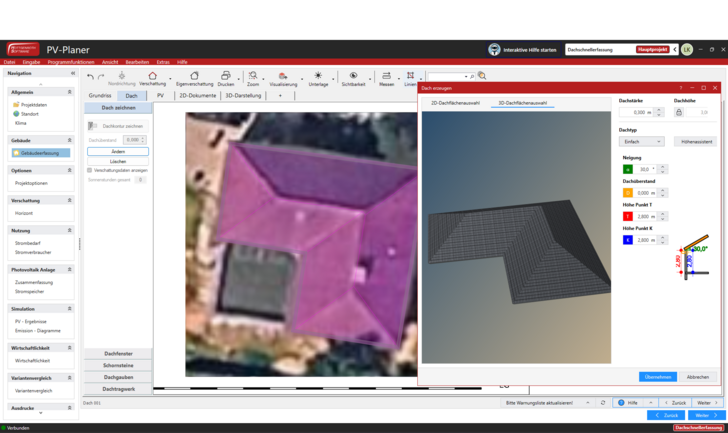This screenshot has width=728, height=433.
Task: Click the green Neigung color swatch
Action: click(627, 169)
